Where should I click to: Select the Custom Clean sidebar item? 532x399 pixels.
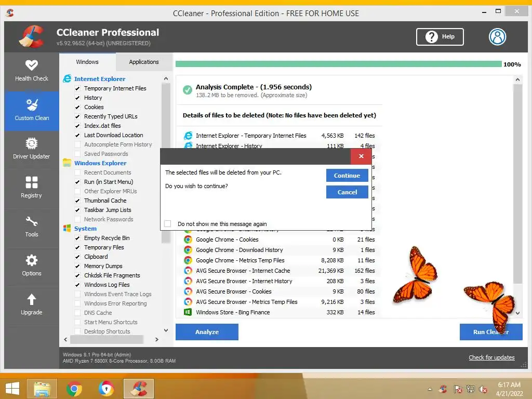pyautogui.click(x=32, y=111)
